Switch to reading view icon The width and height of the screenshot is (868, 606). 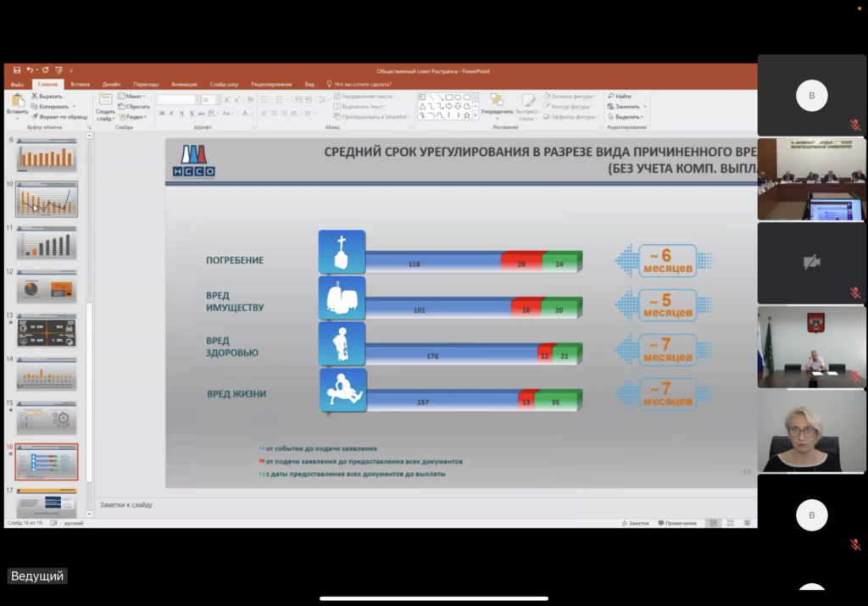748,523
